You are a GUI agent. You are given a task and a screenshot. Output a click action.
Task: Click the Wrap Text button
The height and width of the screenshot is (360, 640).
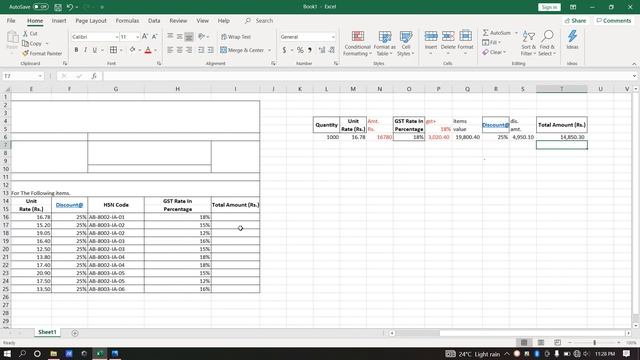[236, 37]
